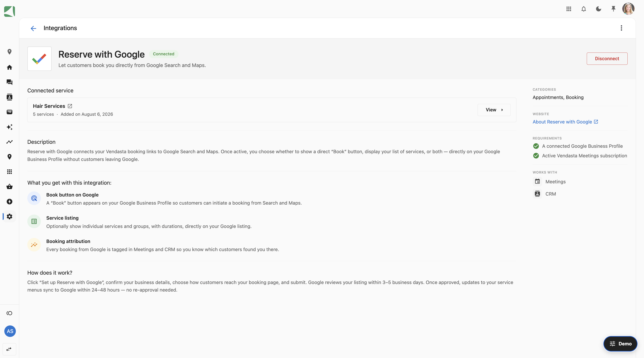Viewport: 644px width, 358px height.
Task: Click the AS account avatar
Action: (x=10, y=331)
